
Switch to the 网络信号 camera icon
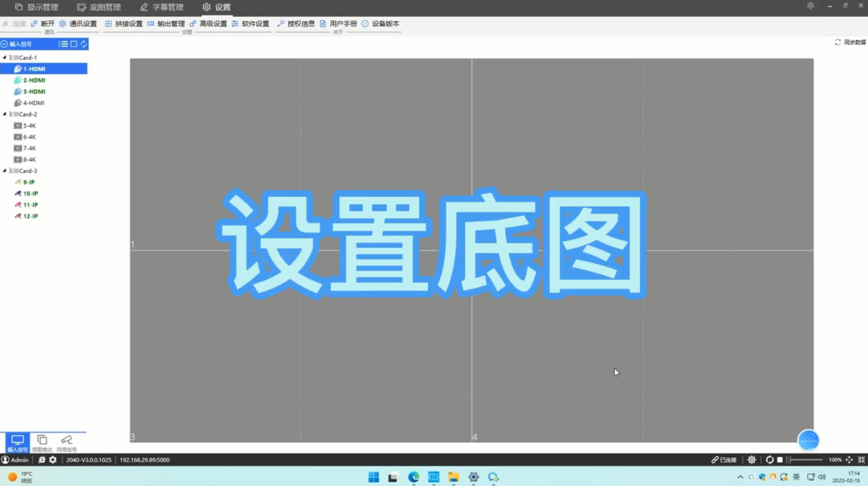67,443
